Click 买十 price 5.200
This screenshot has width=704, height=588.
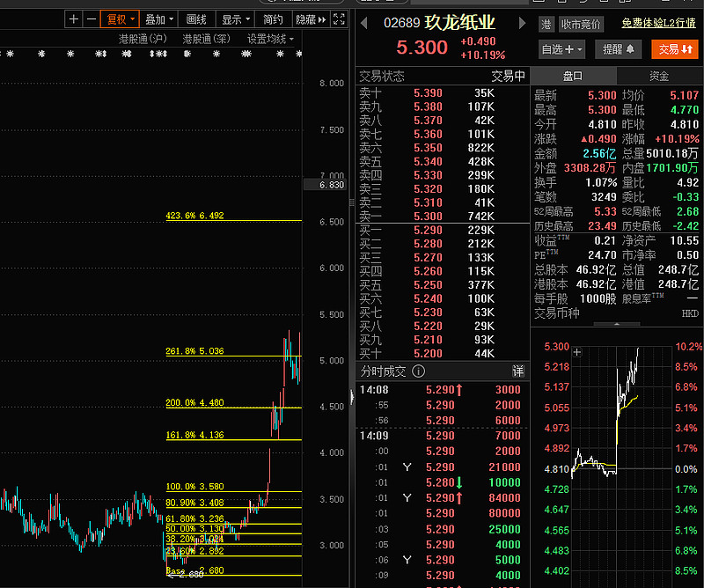coord(428,354)
